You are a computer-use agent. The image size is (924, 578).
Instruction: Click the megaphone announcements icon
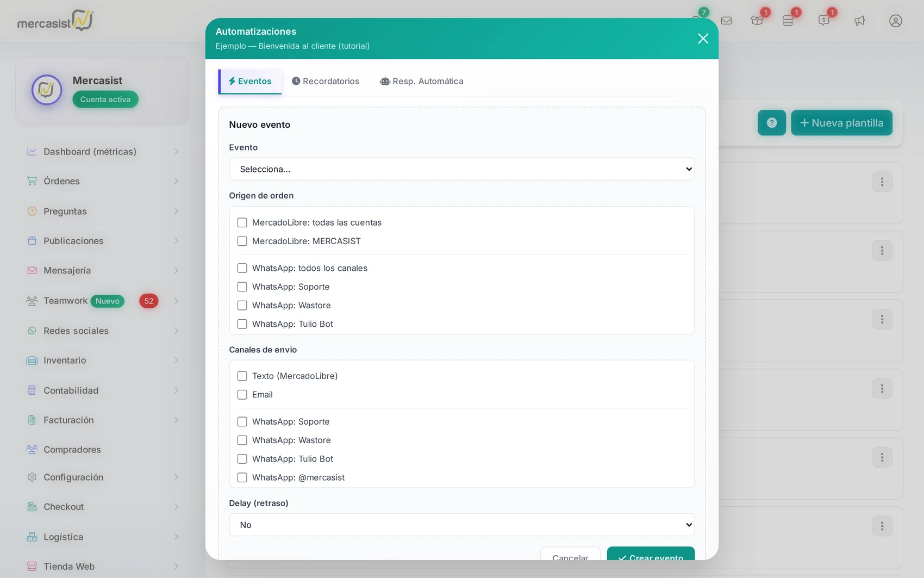pyautogui.click(x=859, y=21)
